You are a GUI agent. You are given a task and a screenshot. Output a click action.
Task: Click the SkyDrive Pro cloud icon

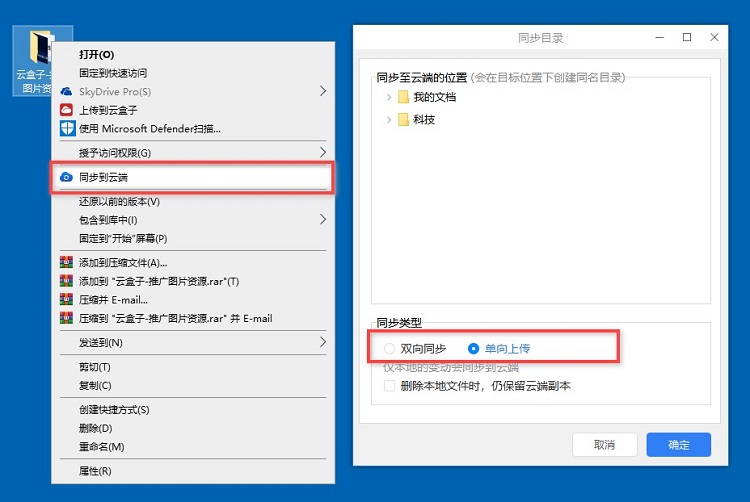[x=66, y=91]
